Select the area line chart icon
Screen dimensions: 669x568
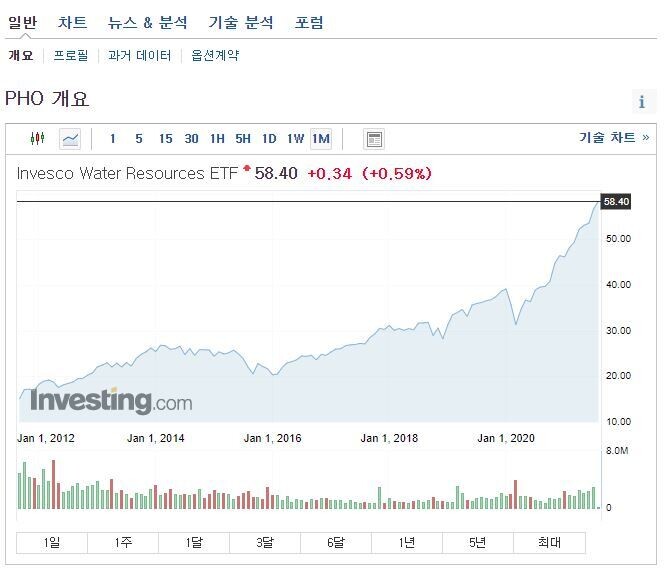70,139
